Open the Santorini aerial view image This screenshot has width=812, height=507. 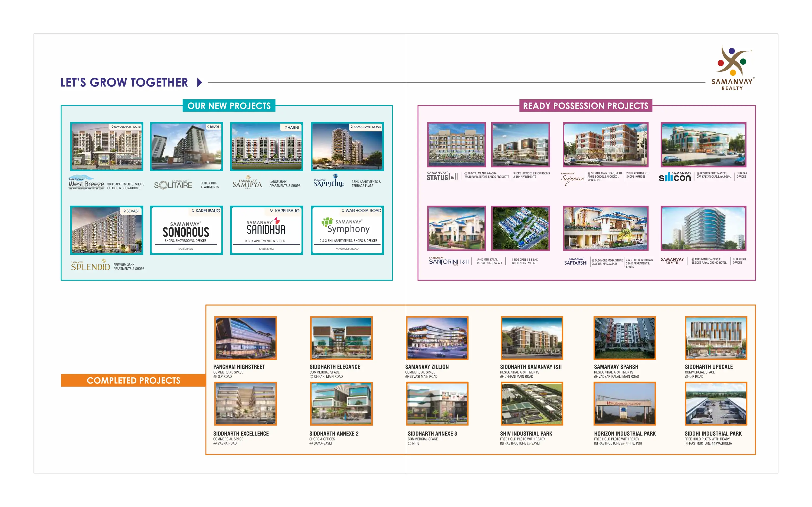[x=520, y=228]
